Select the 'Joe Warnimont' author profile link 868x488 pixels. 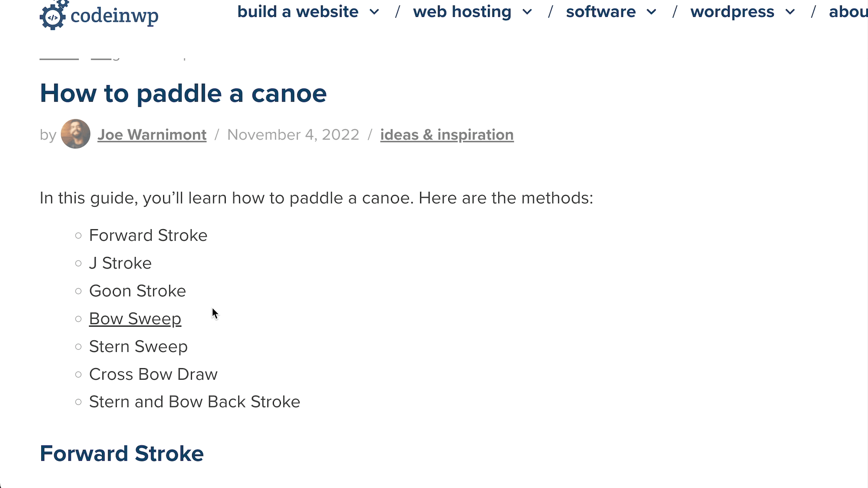pos(151,134)
